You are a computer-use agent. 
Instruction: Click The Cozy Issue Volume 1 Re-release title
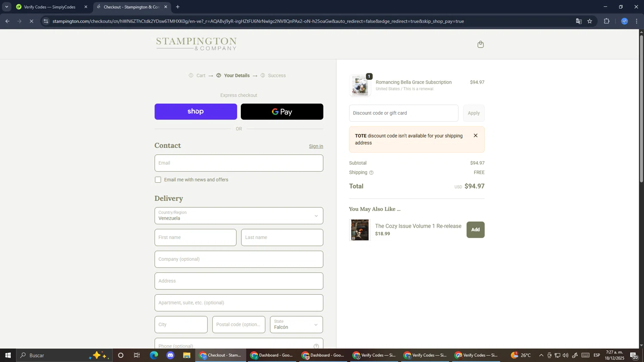(x=418, y=226)
